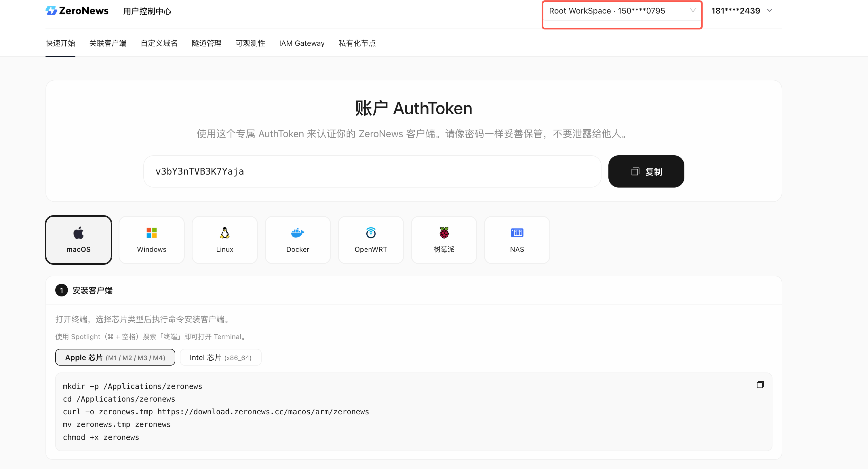Click the 账户 AuthToken heading
The image size is (868, 469).
414,108
